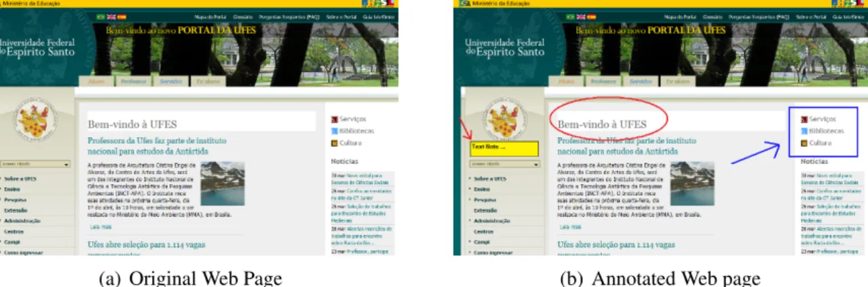Open the Alunos tab on the annotated page
This screenshot has width=868, height=287.
click(x=565, y=80)
